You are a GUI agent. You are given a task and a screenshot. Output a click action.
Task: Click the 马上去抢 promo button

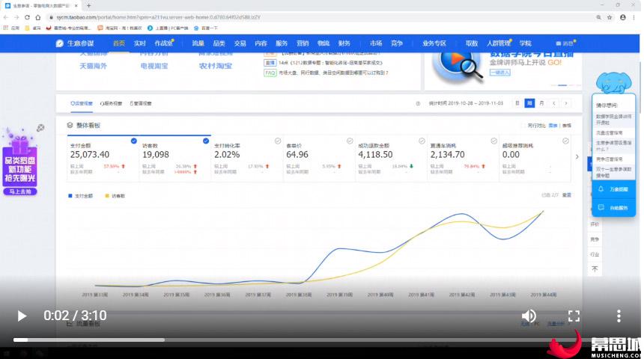[19, 191]
